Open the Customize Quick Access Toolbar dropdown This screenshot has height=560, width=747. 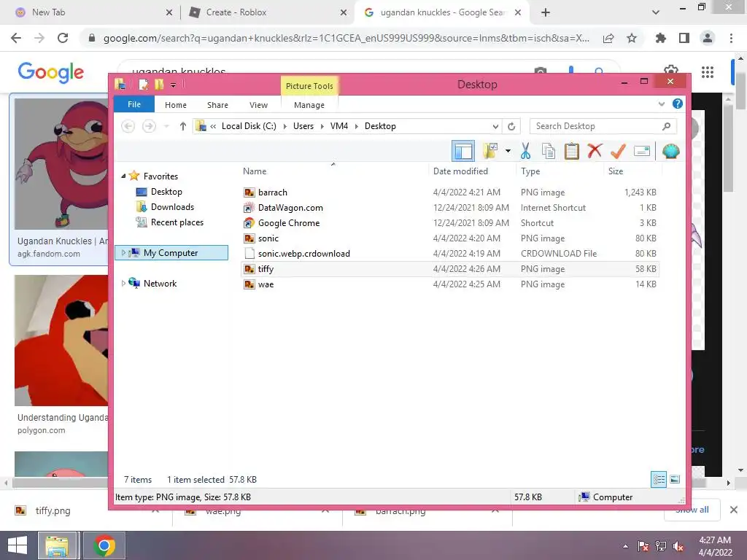(x=173, y=85)
